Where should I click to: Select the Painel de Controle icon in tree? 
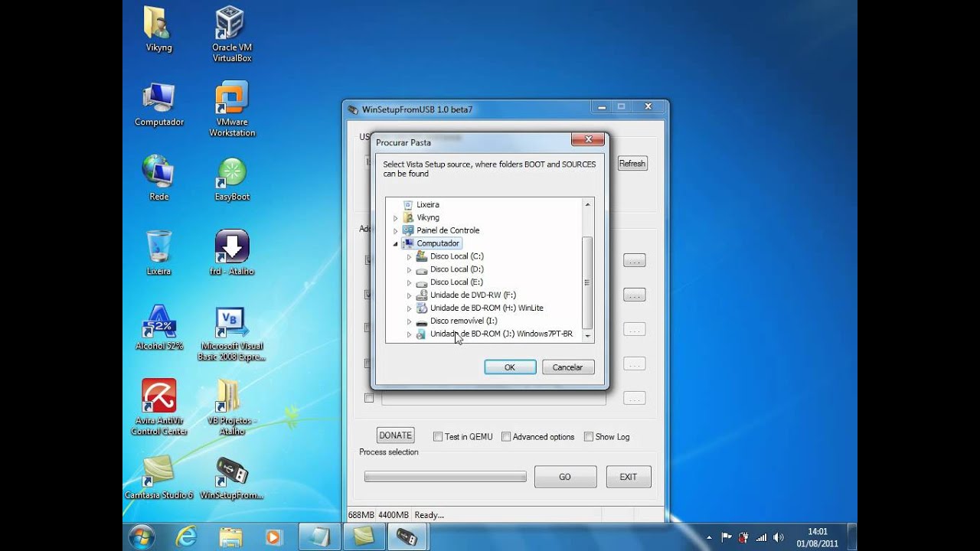pos(408,230)
